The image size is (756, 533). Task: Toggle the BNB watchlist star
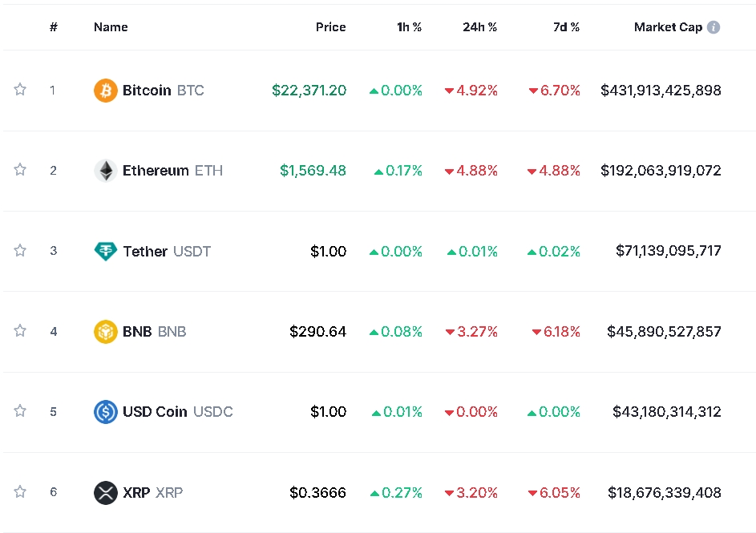pos(20,330)
